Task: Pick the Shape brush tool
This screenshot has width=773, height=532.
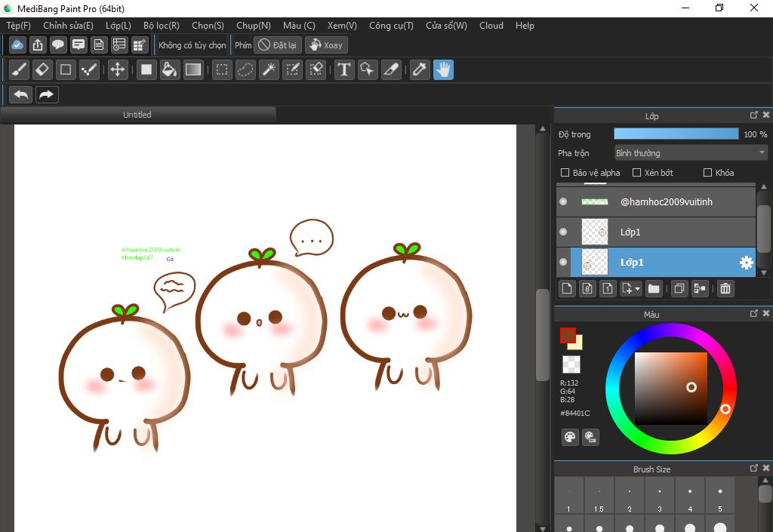Action: point(66,69)
